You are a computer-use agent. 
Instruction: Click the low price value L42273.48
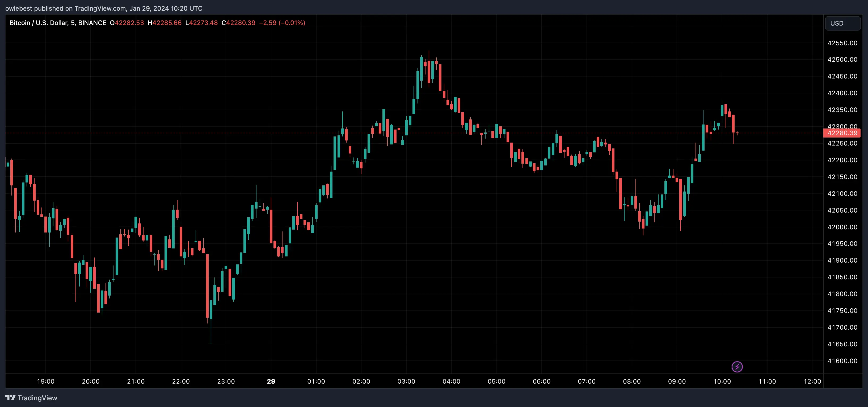pyautogui.click(x=202, y=23)
